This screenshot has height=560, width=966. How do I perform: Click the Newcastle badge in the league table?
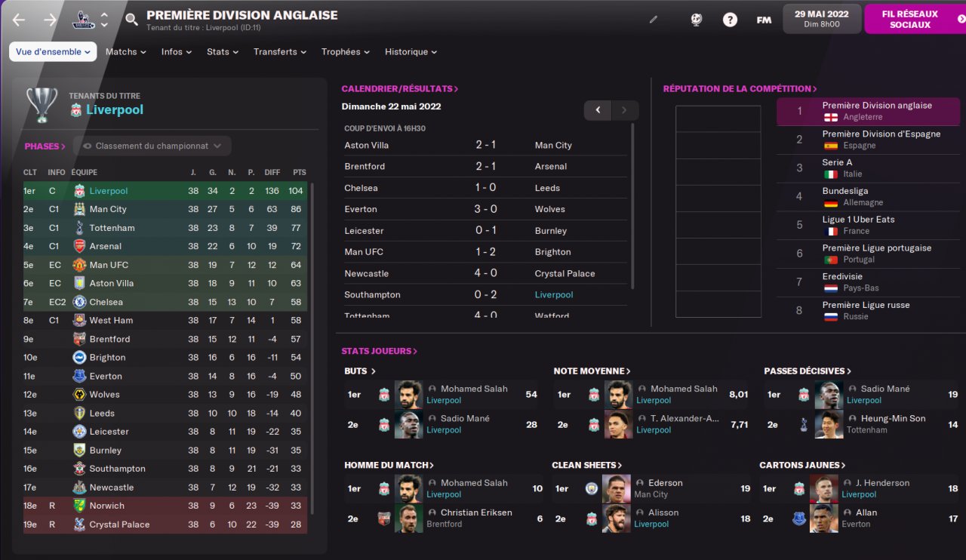coord(79,487)
